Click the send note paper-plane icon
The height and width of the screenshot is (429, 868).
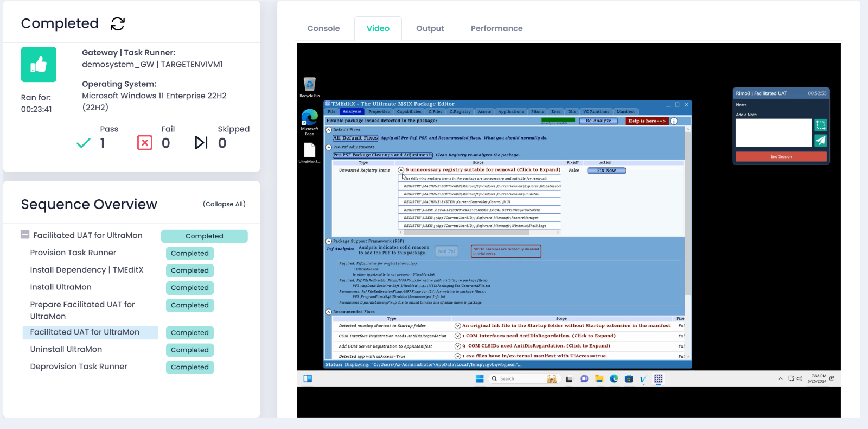pyautogui.click(x=820, y=141)
